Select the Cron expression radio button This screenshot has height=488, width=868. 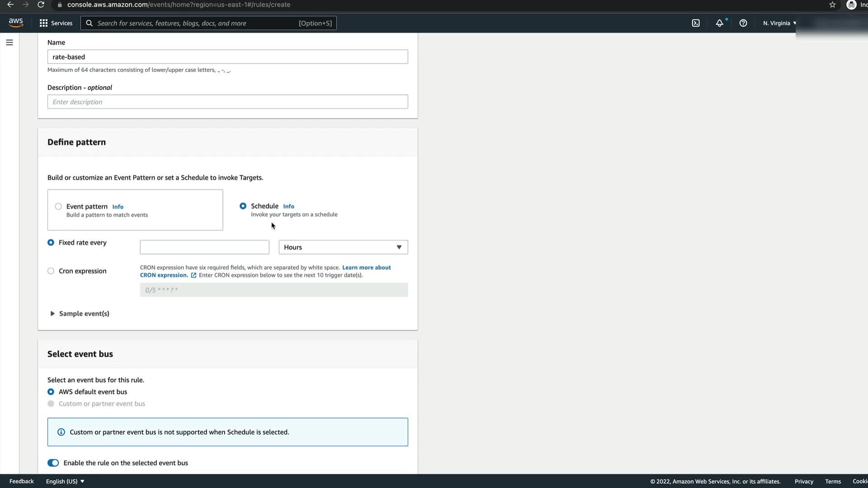pos(51,271)
